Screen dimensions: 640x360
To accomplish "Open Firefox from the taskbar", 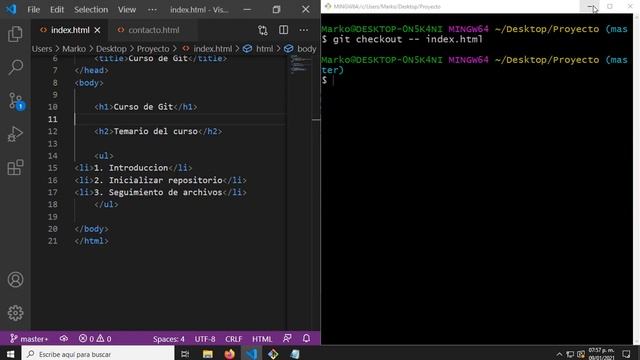I will [229, 354].
